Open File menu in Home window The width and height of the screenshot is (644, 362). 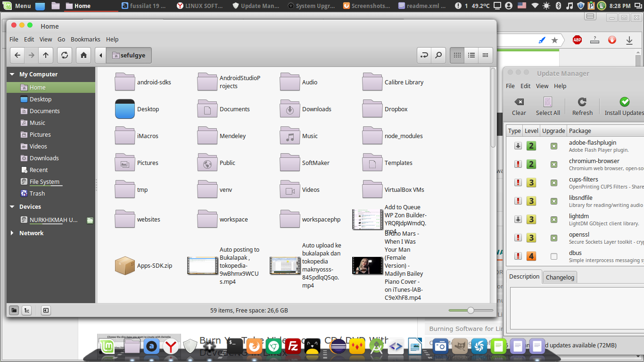coord(14,39)
